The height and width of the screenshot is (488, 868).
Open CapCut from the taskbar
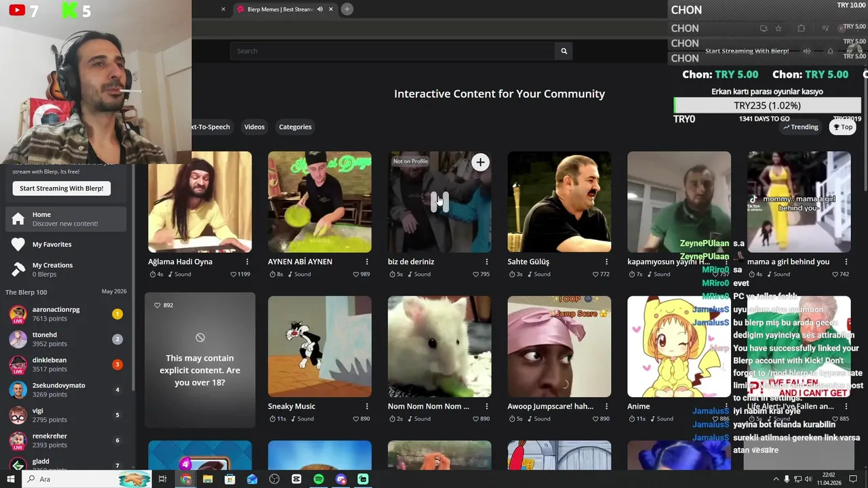296,479
